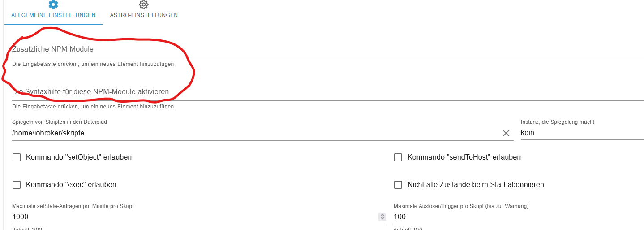Select the Allgemeine Einstellungen tab label
Image resolution: width=644 pixels, height=230 pixels.
coord(53,15)
